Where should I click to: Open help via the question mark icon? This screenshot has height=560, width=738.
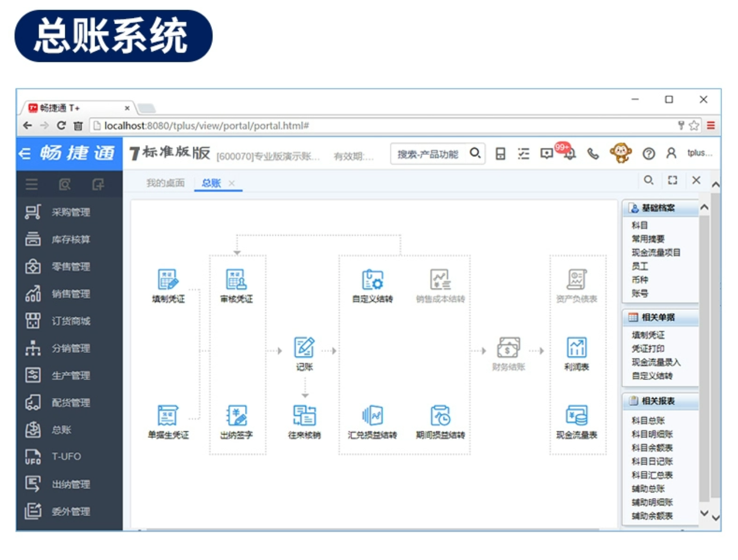pos(649,153)
